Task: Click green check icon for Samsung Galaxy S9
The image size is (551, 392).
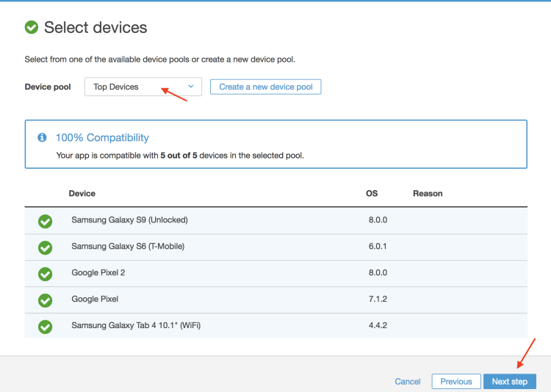Action: point(45,220)
